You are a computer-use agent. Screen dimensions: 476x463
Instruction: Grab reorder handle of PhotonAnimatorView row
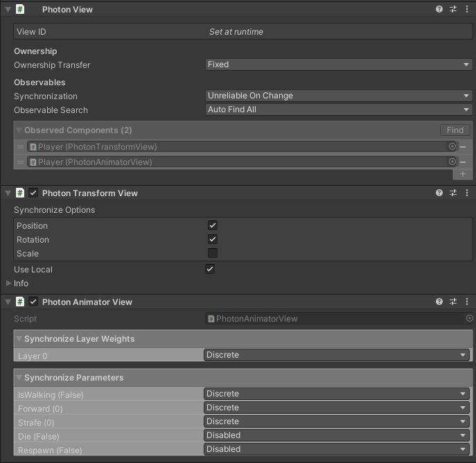[x=20, y=162]
